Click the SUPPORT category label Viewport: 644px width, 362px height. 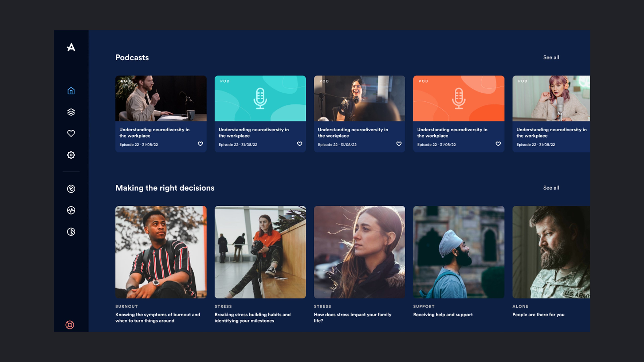point(424,306)
